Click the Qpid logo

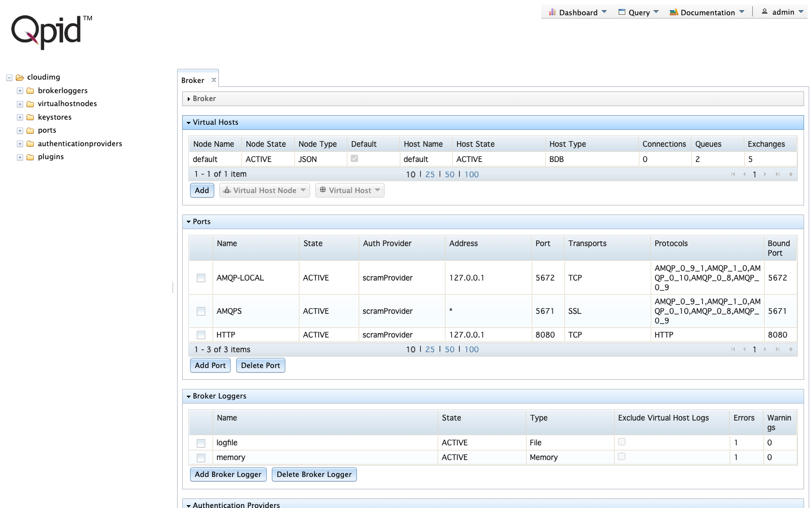51,32
